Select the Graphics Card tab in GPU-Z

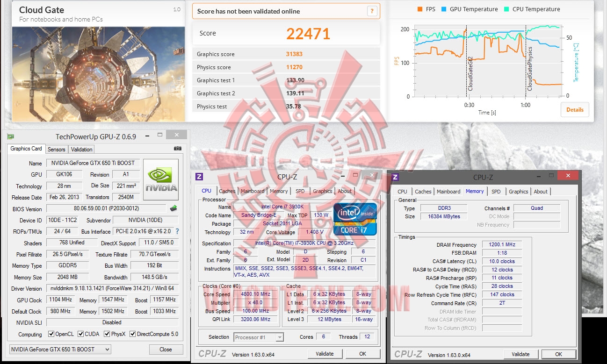26,149
